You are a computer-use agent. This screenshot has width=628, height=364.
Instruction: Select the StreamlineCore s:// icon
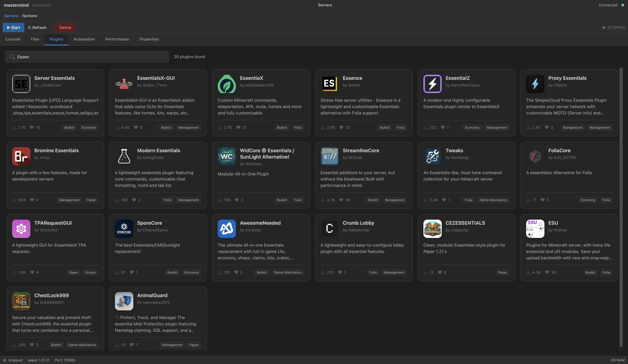[329, 156]
